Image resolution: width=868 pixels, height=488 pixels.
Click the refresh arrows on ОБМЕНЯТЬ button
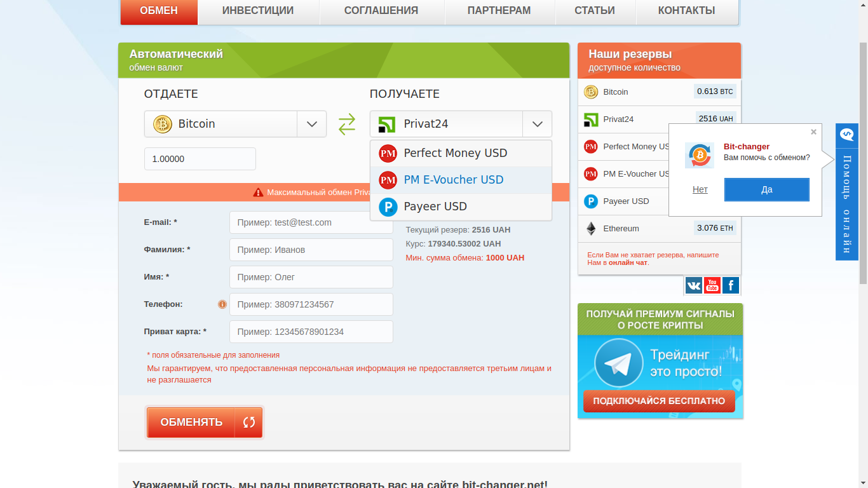click(x=248, y=423)
